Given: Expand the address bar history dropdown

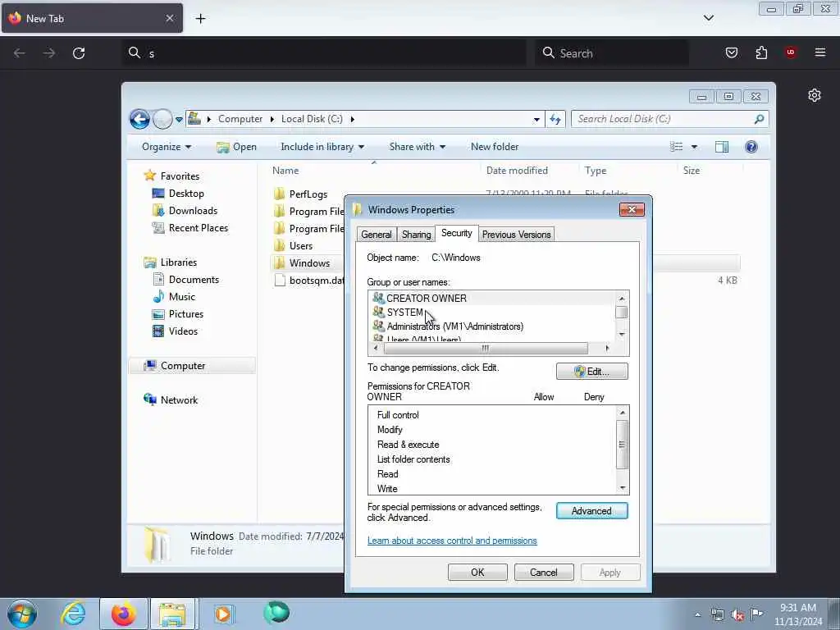Looking at the screenshot, I should [x=536, y=119].
